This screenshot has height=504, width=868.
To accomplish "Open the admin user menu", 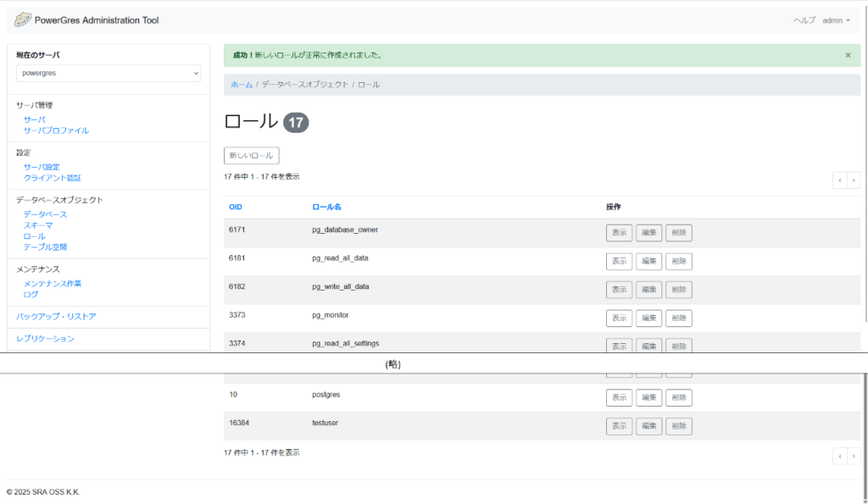I will click(836, 20).
